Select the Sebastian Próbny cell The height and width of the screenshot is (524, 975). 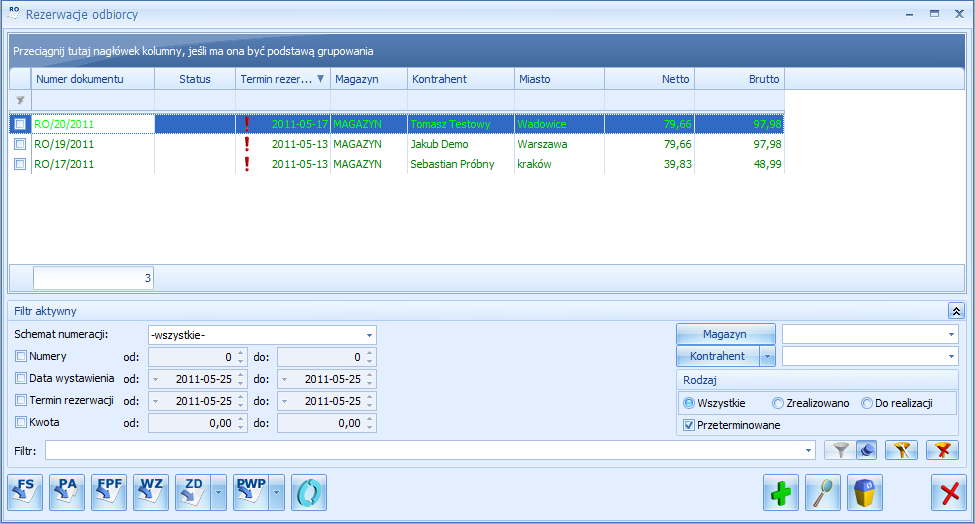coord(461,163)
